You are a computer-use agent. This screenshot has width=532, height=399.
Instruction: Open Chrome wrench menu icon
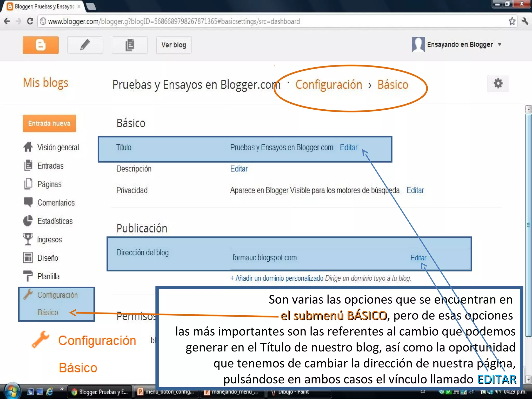[525, 21]
